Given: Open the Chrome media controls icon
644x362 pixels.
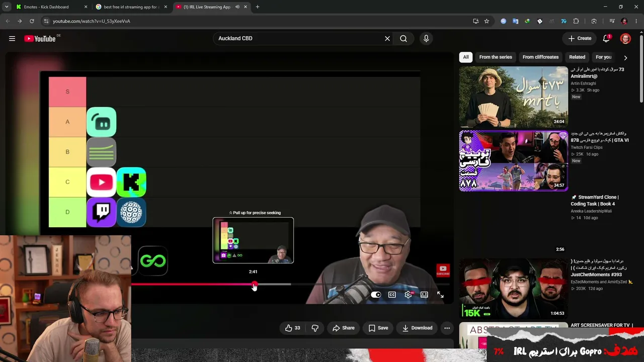Looking at the screenshot, I should click(x=612, y=21).
